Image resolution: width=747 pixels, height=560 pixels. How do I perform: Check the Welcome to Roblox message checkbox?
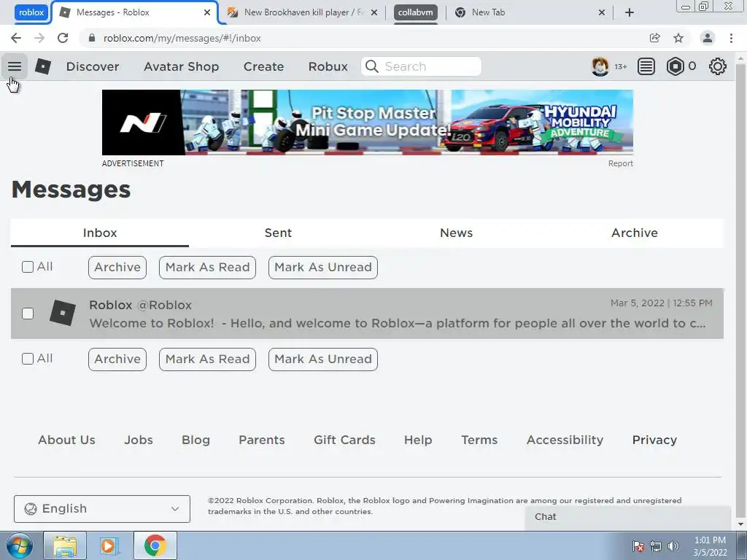pos(28,314)
